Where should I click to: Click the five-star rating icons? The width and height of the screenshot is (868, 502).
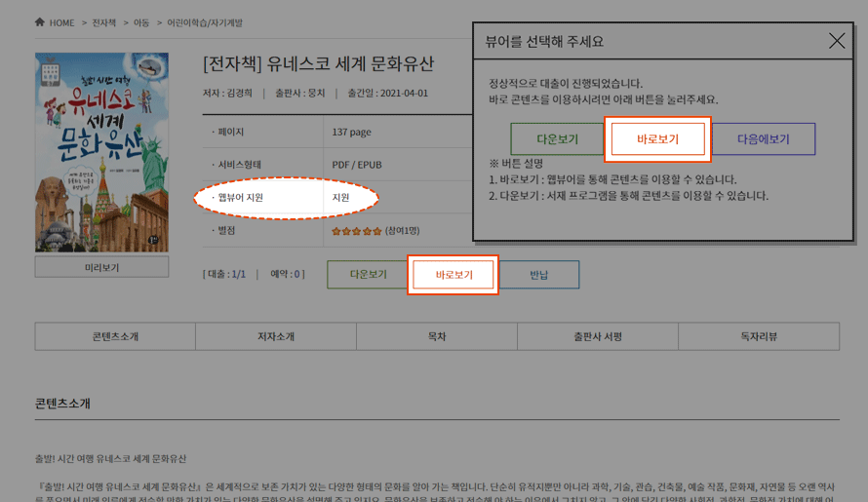tap(356, 231)
